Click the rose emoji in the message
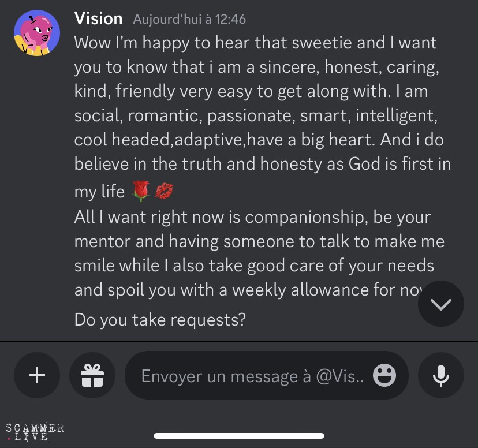Screen dimensions: 478x448 point(141,192)
